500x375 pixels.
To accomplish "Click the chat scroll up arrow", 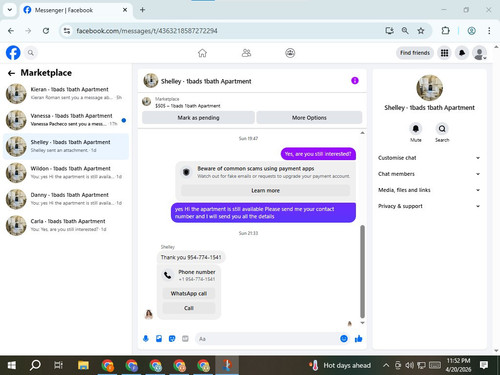I will pos(362,133).
